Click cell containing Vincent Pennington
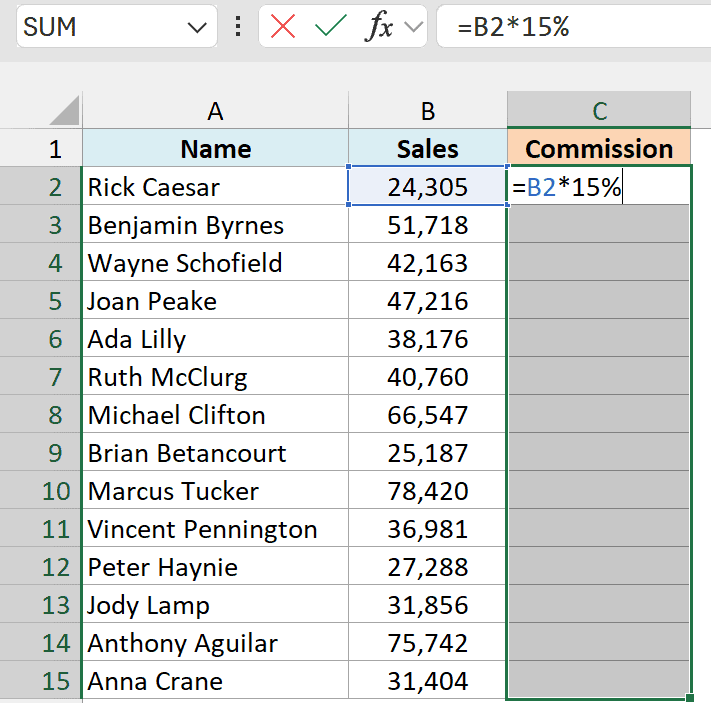This screenshot has width=711, height=703. tap(215, 528)
